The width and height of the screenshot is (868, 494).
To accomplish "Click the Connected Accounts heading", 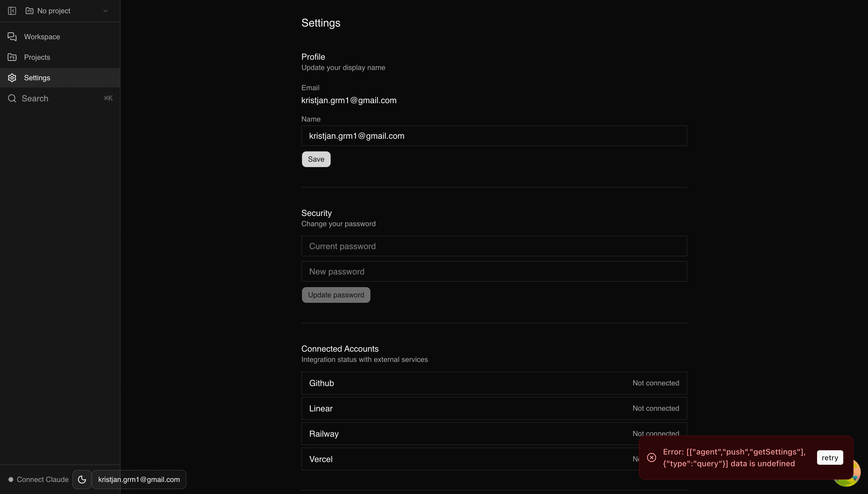I will [x=340, y=349].
